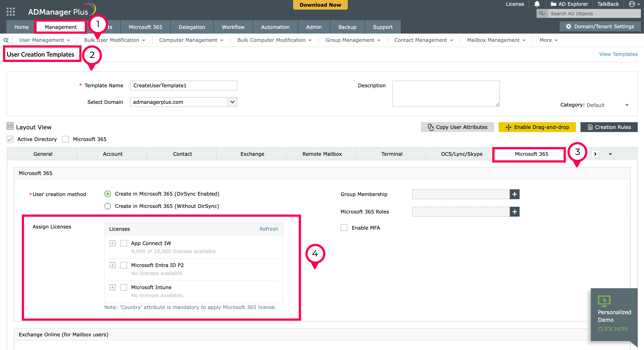Click plus icon beside Microsoft 365 Roles
The image size is (644, 350).
tap(514, 212)
